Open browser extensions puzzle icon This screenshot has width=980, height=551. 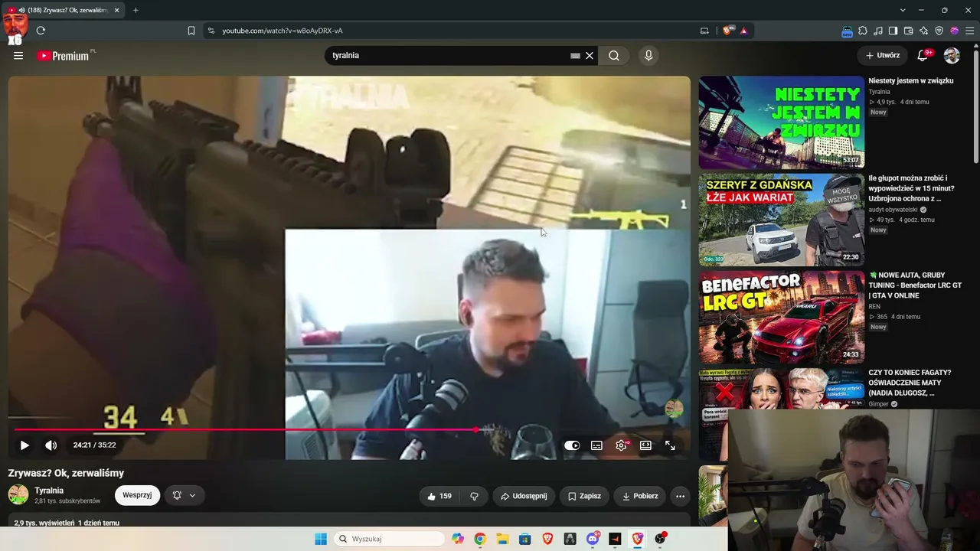click(863, 31)
